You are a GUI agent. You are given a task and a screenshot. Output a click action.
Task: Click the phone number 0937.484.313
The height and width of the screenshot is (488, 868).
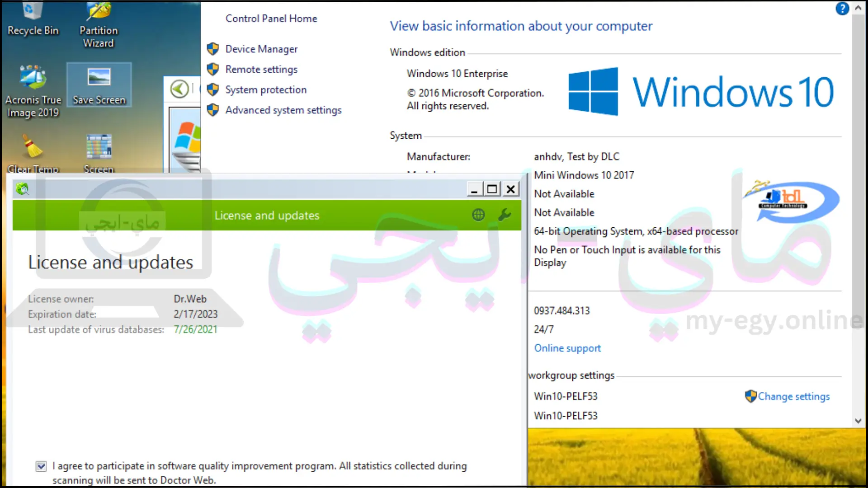tap(562, 310)
